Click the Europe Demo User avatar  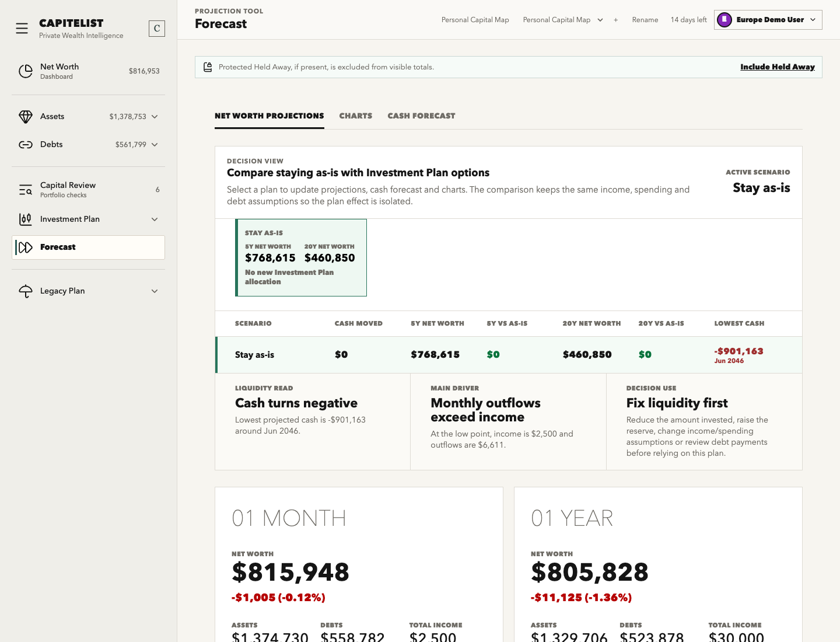click(x=724, y=20)
